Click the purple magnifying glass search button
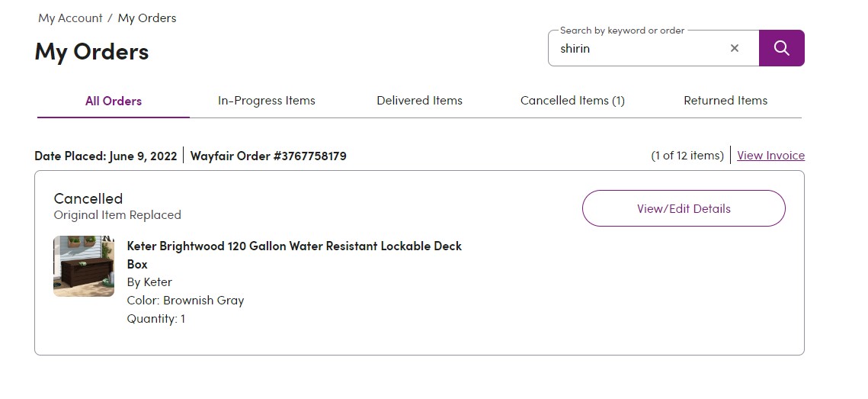The height and width of the screenshot is (399, 868). tap(781, 48)
